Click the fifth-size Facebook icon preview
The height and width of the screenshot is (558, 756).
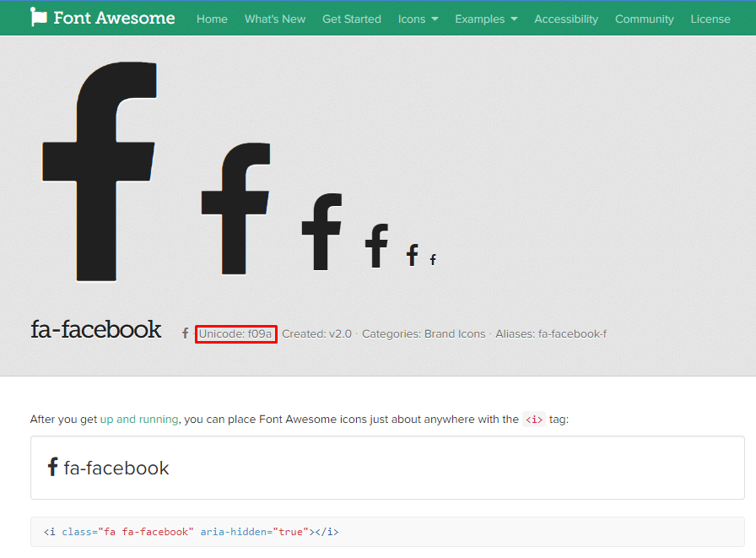[x=412, y=255]
